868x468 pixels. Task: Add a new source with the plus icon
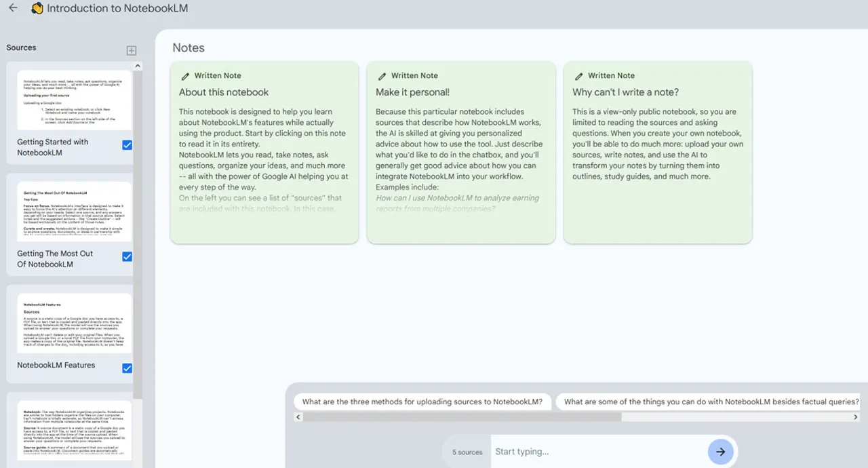click(x=132, y=50)
